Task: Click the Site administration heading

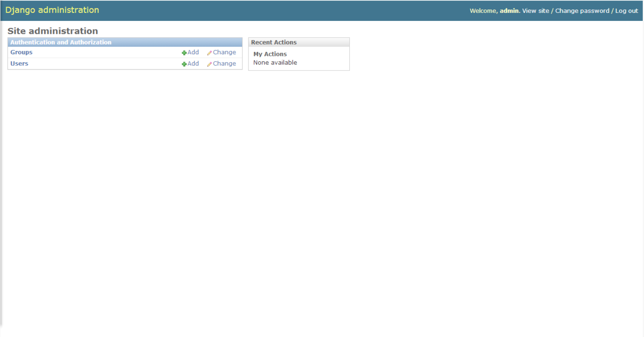Action: [53, 31]
